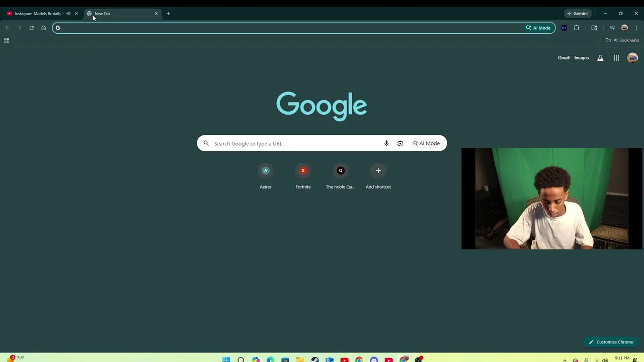Open the Search Labs flask icon
Viewport: 644px width, 362px height.
(600, 58)
